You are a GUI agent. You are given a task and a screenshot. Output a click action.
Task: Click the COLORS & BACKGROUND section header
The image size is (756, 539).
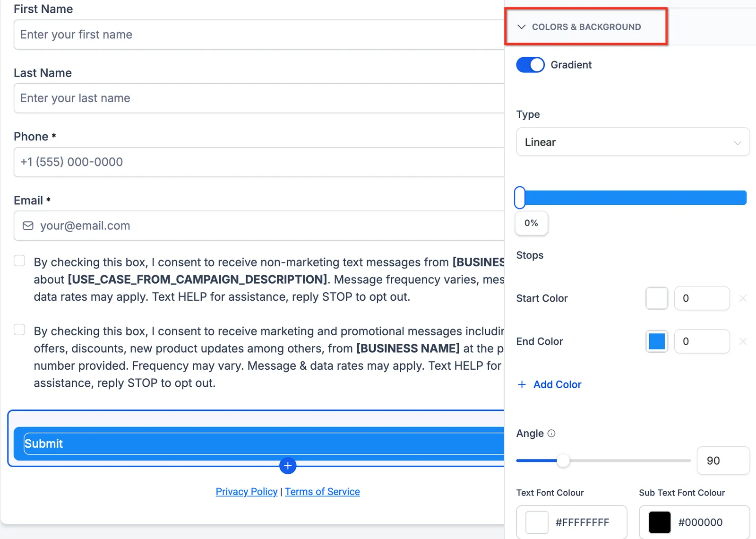(x=586, y=27)
